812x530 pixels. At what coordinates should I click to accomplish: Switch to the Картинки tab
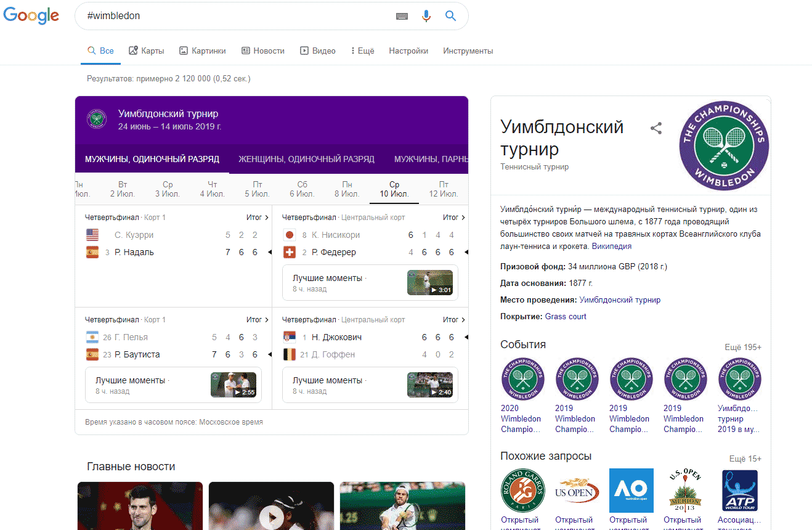(x=203, y=51)
